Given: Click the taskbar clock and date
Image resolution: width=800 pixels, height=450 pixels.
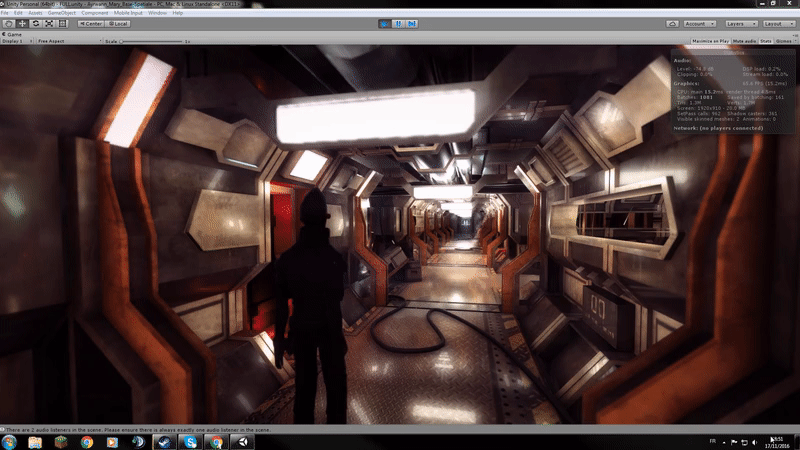Looking at the screenshot, I should click(777, 442).
